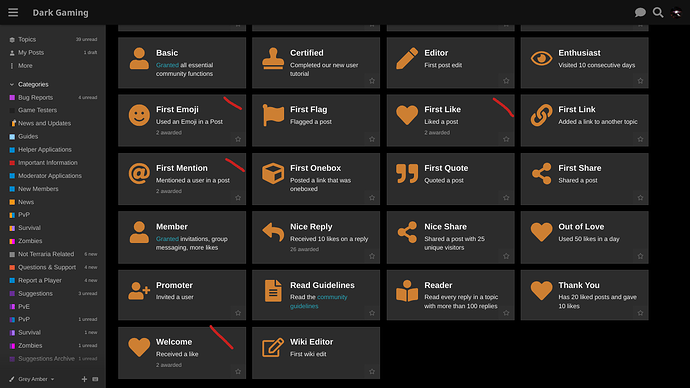This screenshot has height=388, width=690.
Task: Favorite the Editor badge with its star
Action: click(x=506, y=81)
